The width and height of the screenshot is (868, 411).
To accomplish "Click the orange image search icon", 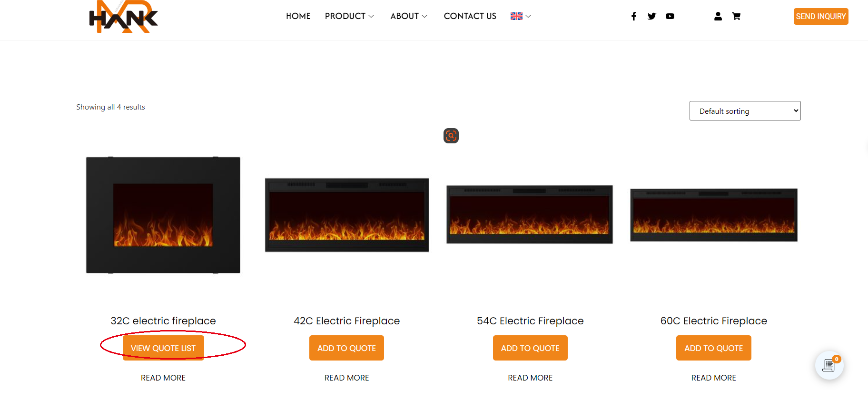I will [x=451, y=136].
